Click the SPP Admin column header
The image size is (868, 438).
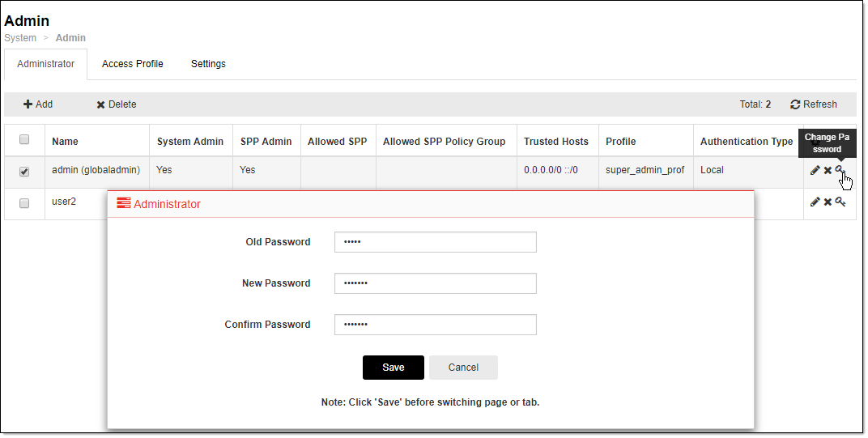[x=266, y=141]
